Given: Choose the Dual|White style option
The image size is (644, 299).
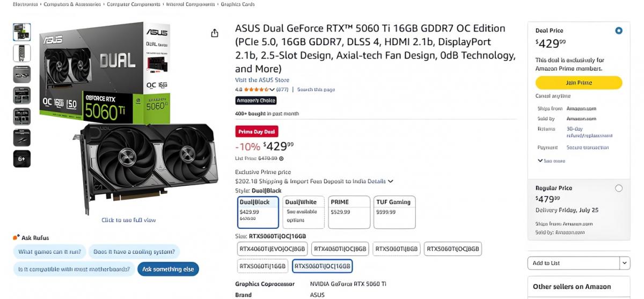Looking at the screenshot, I should click(304, 212).
